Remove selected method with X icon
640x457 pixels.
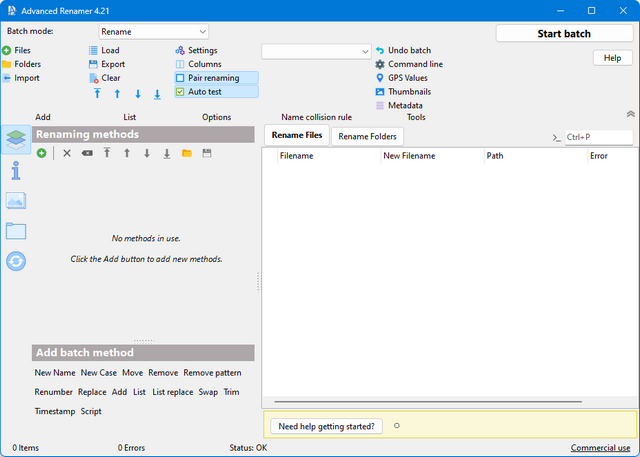pos(67,153)
